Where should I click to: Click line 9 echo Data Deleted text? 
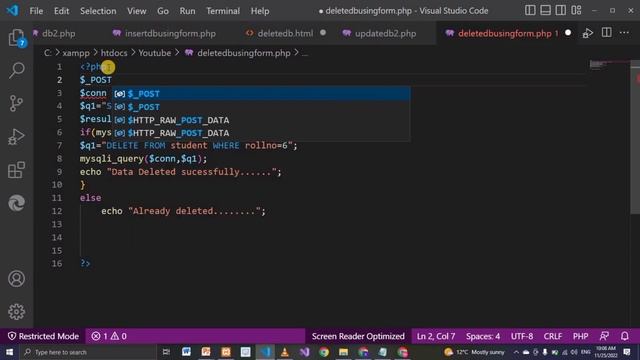[x=180, y=172]
